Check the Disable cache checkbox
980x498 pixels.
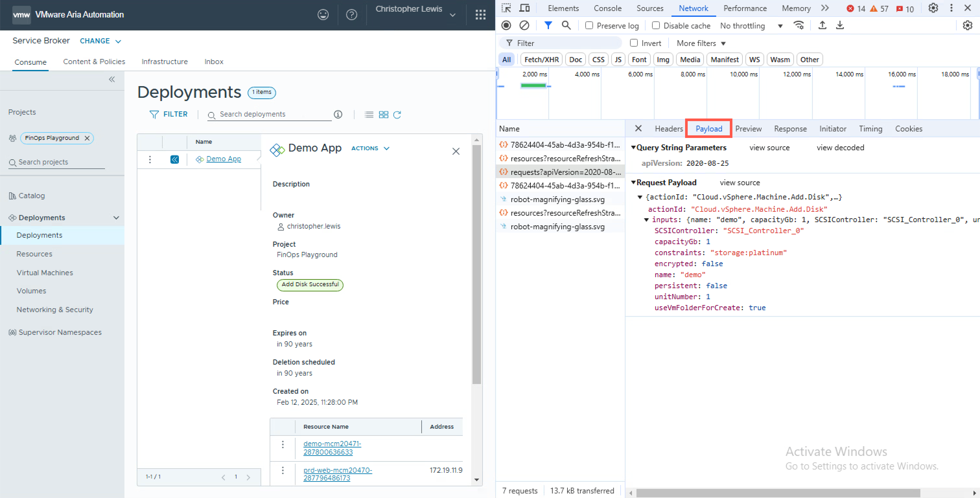point(656,26)
